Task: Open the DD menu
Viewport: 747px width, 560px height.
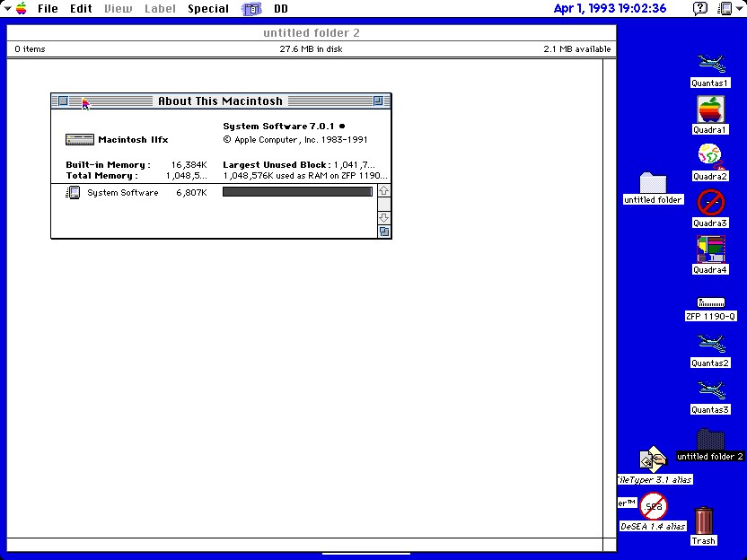Action: pos(281,9)
